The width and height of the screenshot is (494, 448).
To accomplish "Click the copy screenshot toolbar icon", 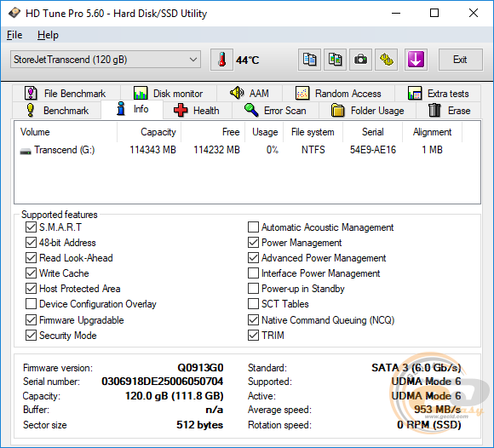I will tap(335, 60).
